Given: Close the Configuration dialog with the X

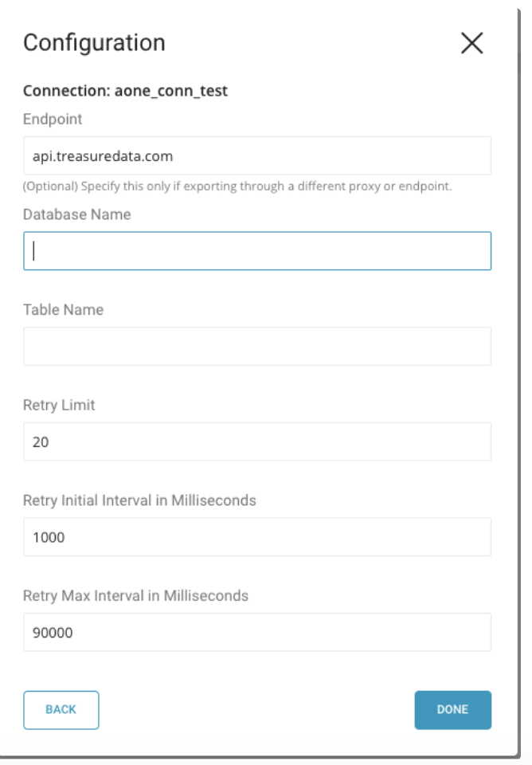Looking at the screenshot, I should click(472, 43).
